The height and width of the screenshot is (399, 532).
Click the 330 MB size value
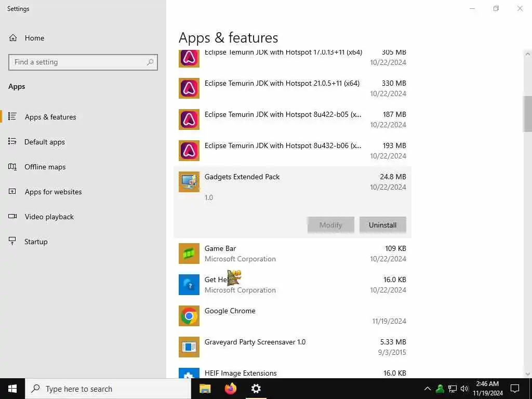[x=394, y=83]
